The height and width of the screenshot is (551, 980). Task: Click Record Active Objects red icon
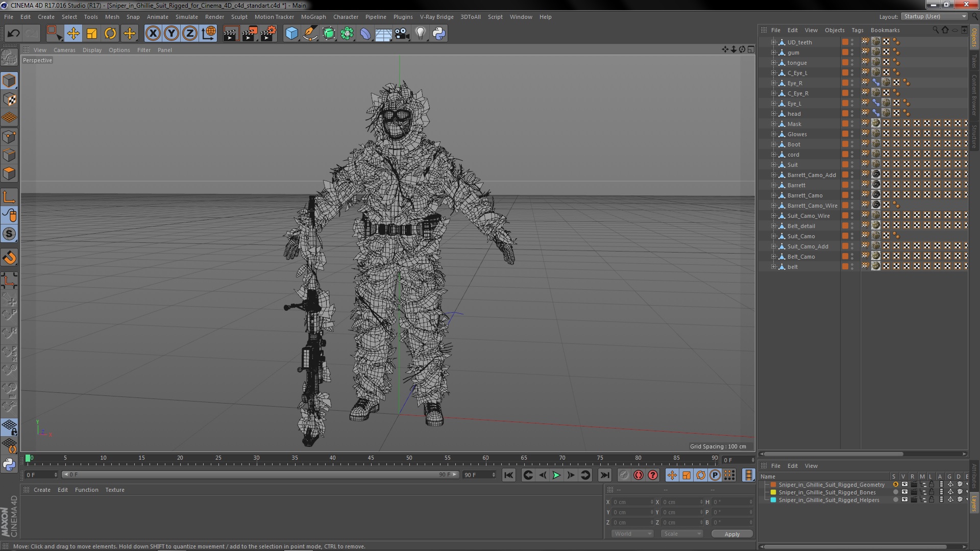(624, 475)
